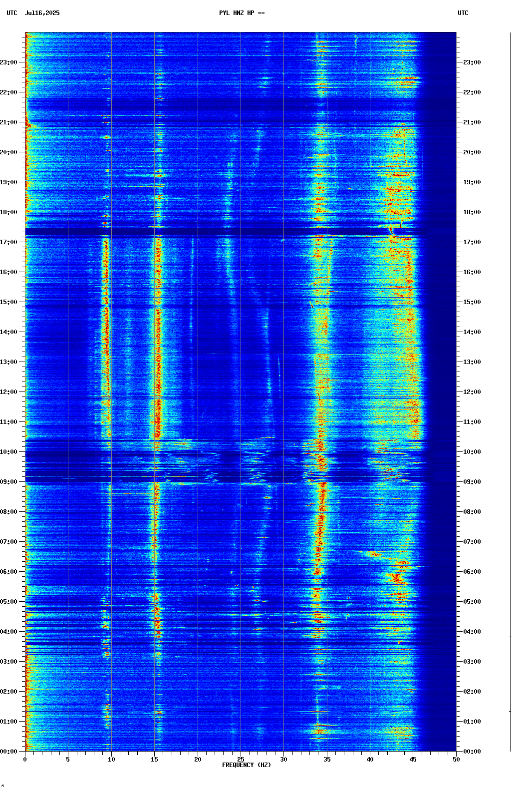The image size is (532, 791).
Task: Select the right-axis 00:00 time label
Action: pos(472,752)
